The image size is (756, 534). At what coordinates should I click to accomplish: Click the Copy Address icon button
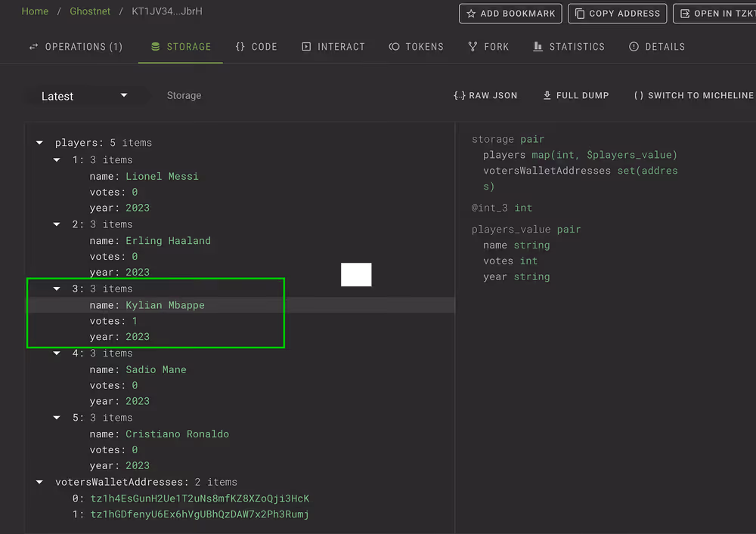[580, 13]
